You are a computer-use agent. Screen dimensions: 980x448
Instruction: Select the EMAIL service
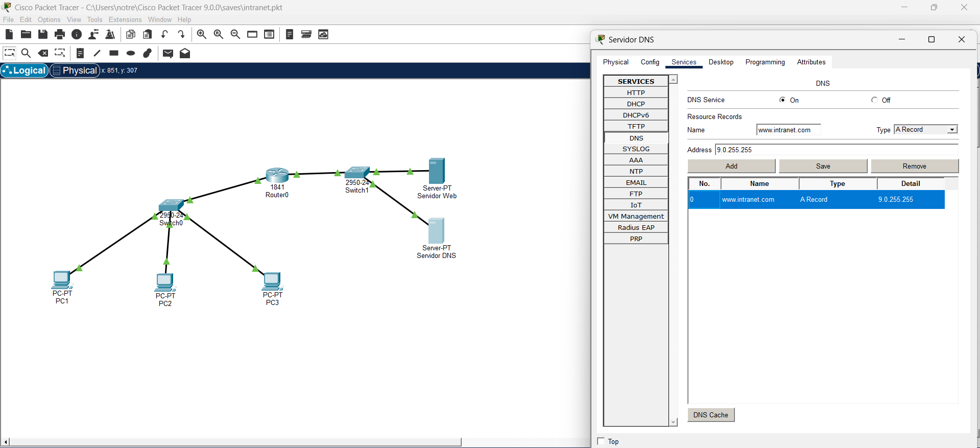pyautogui.click(x=636, y=182)
